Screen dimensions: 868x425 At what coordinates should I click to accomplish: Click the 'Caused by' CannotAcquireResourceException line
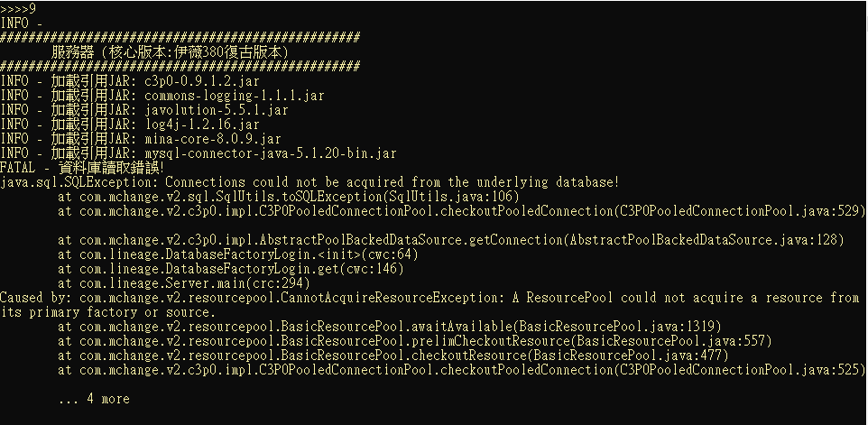click(429, 304)
